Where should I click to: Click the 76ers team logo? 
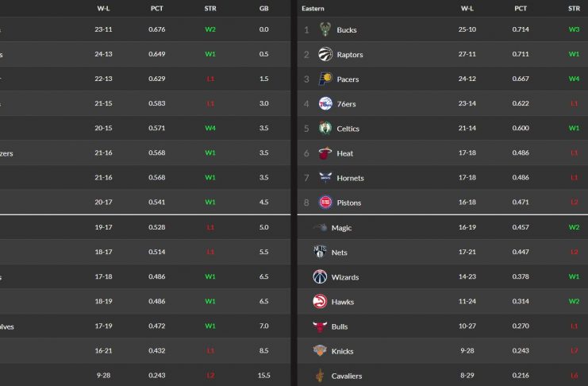point(325,104)
